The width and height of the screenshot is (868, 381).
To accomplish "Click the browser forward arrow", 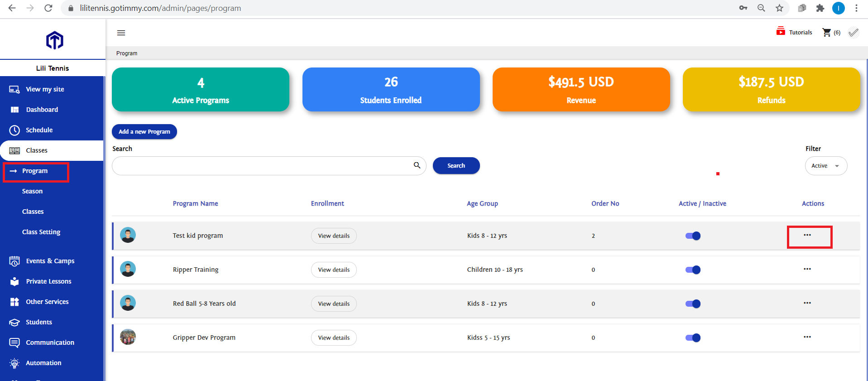I will point(30,8).
